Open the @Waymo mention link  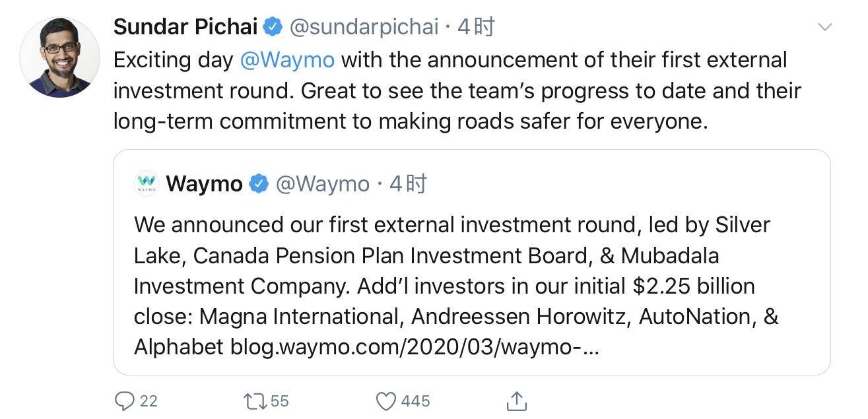coord(287,59)
